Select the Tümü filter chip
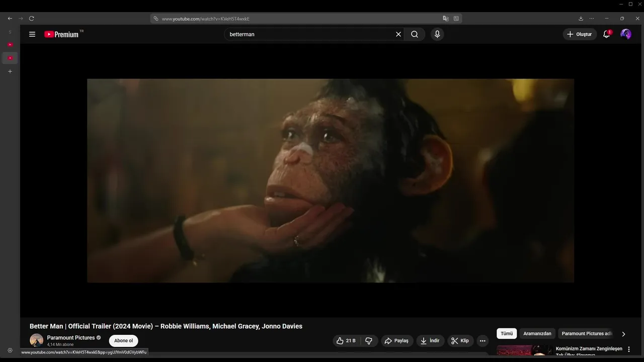The image size is (644, 362). point(507,333)
